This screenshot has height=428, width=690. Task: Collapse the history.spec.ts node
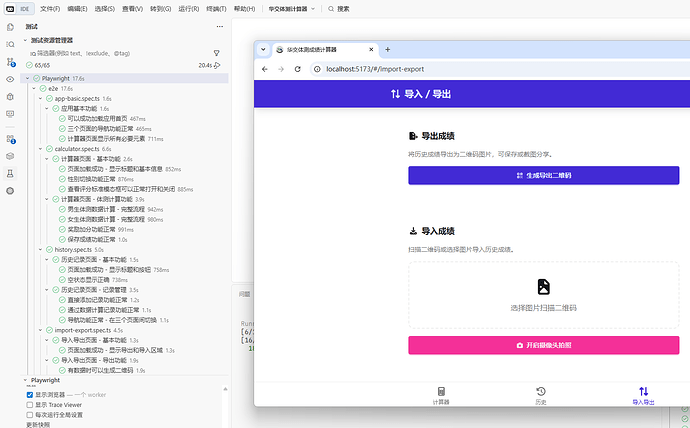point(40,249)
